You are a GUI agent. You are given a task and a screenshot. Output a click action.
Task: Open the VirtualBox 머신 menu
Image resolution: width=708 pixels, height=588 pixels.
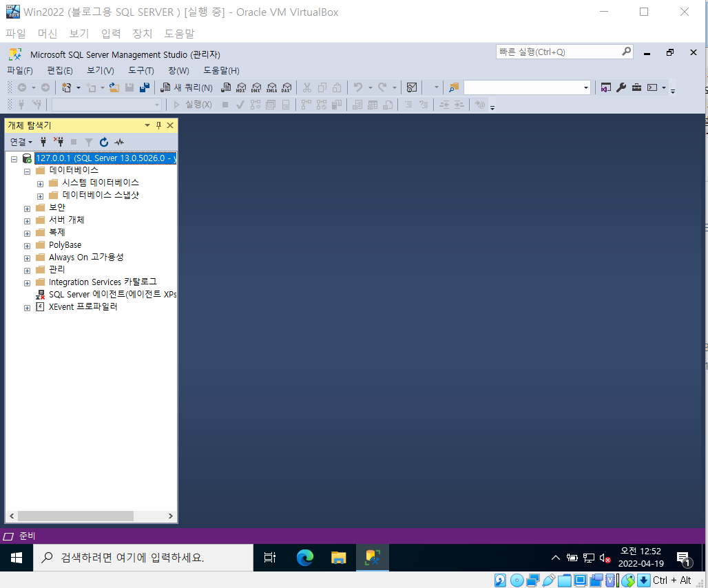pos(48,34)
